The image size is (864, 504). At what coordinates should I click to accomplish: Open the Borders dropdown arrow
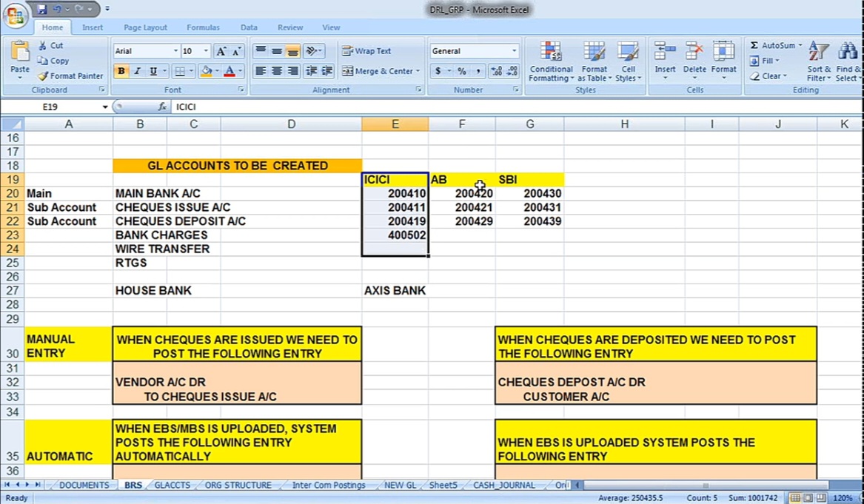[191, 71]
